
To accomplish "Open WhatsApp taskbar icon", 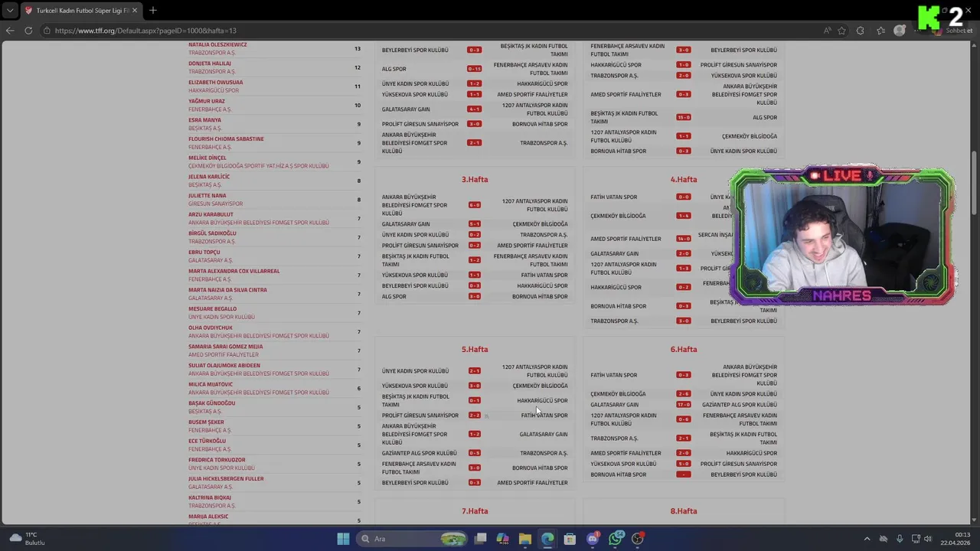I will (616, 539).
